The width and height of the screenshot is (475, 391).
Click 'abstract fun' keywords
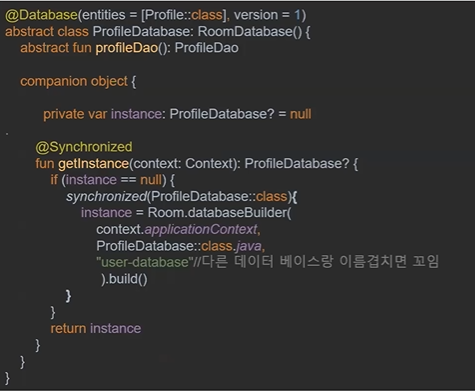56,48
